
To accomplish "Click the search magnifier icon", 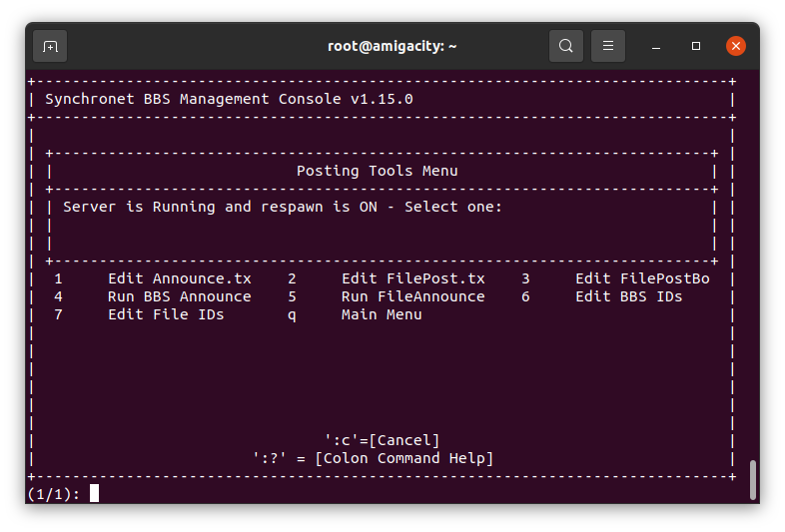I will (565, 46).
